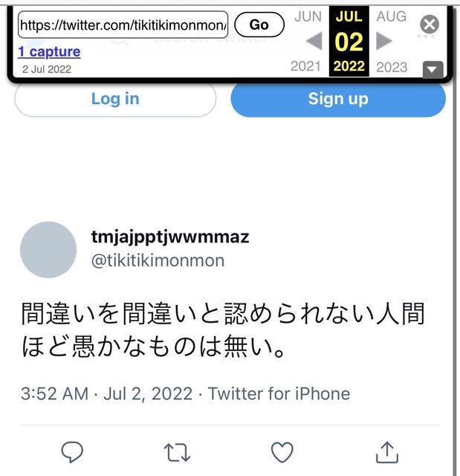The height and width of the screenshot is (476, 460).
Task: Select JUN month in timeline
Action: pos(308,16)
